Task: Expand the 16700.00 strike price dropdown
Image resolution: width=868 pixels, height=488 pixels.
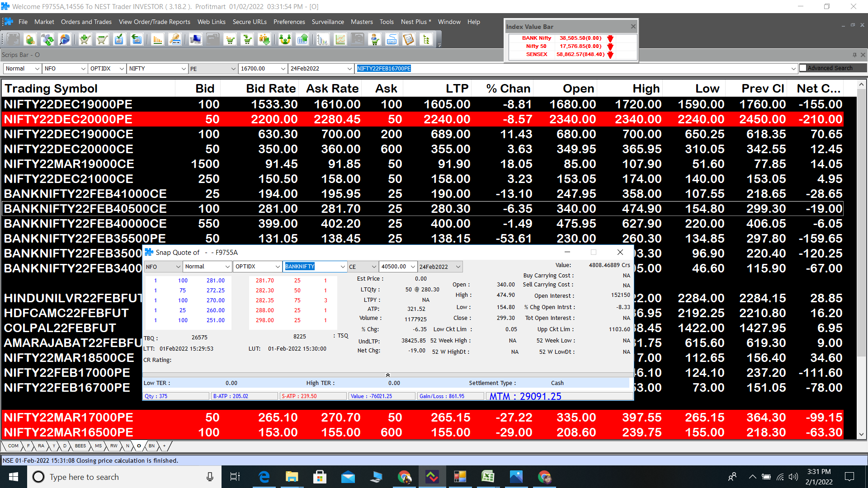Action: 283,69
